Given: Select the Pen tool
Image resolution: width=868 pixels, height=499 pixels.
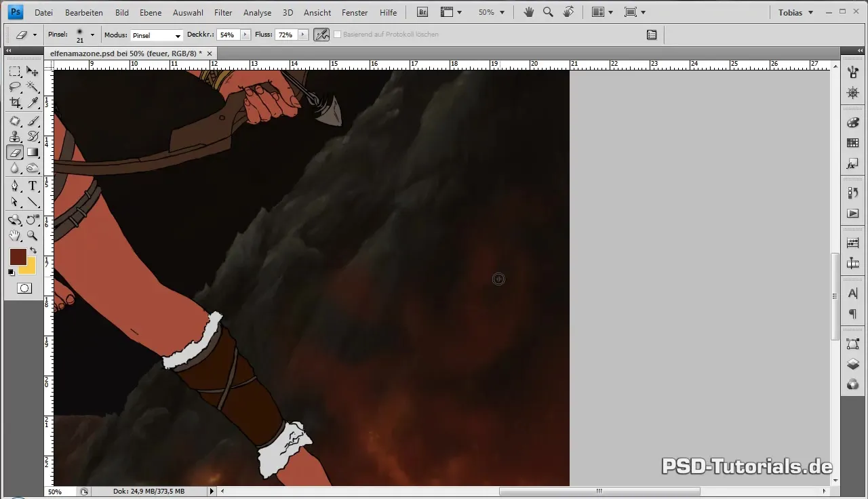Looking at the screenshot, I should coord(15,186).
